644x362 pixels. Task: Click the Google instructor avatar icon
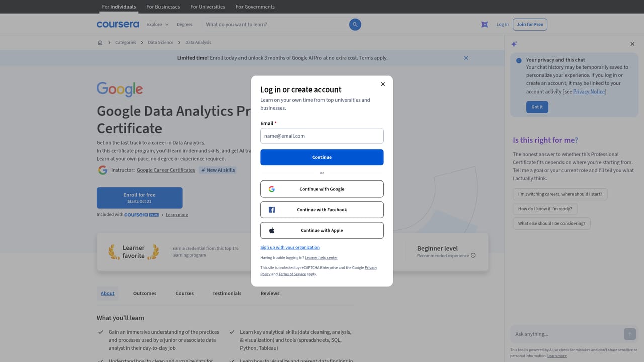[x=103, y=170]
